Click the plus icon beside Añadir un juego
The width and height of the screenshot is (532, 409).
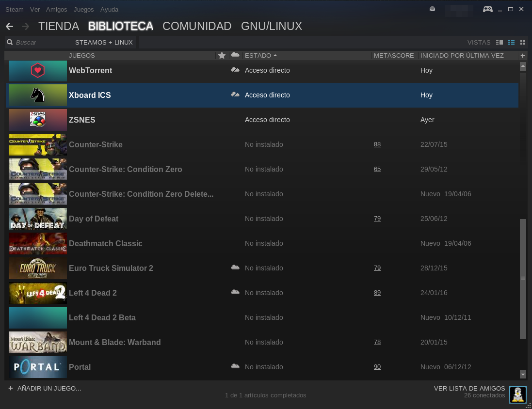coord(11,388)
